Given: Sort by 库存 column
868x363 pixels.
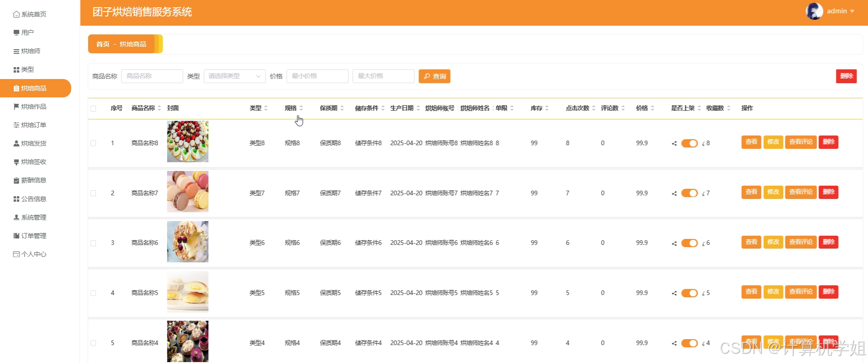Looking at the screenshot, I should pos(547,108).
